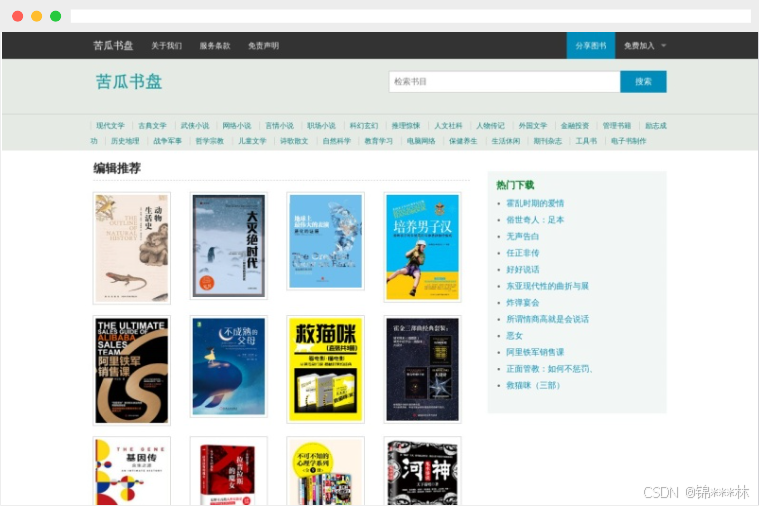
Task: Open 恶女 in hot downloads
Action: point(514,336)
